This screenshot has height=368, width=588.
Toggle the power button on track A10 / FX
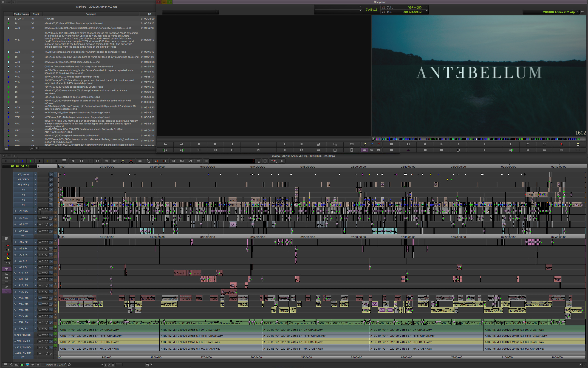coord(51,273)
